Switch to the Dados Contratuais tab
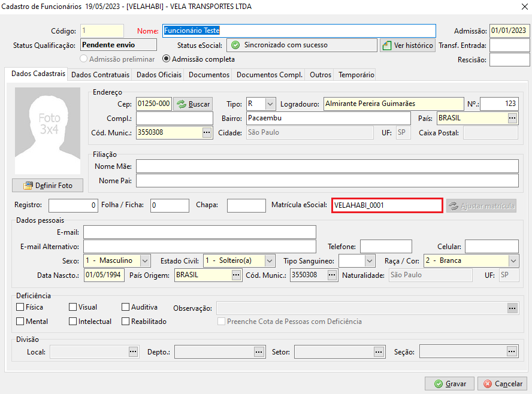Image resolution: width=532 pixels, height=394 pixels. click(101, 75)
